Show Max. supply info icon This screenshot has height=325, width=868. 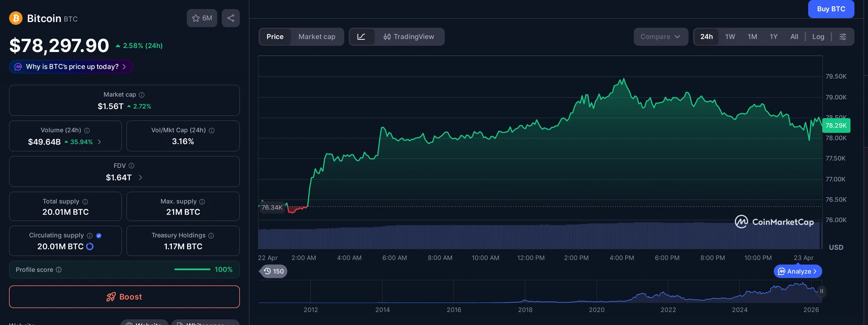click(202, 201)
